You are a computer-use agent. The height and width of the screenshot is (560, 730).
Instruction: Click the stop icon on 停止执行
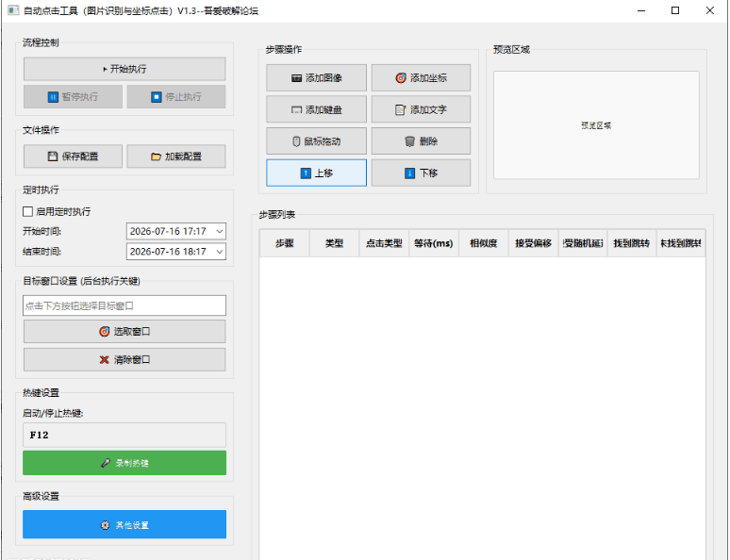pyautogui.click(x=157, y=97)
